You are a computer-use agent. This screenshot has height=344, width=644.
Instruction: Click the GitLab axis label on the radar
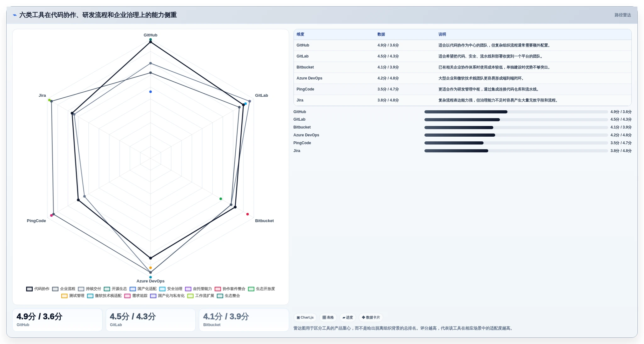[261, 96]
